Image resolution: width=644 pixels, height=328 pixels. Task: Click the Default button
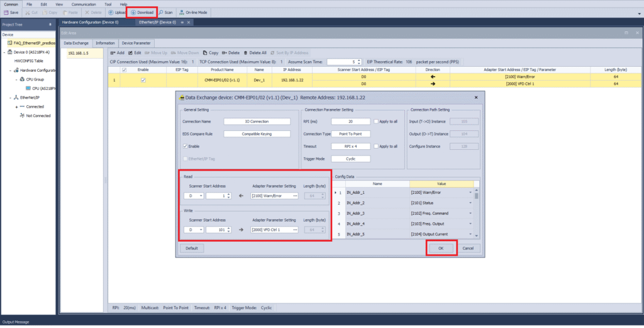pyautogui.click(x=191, y=248)
